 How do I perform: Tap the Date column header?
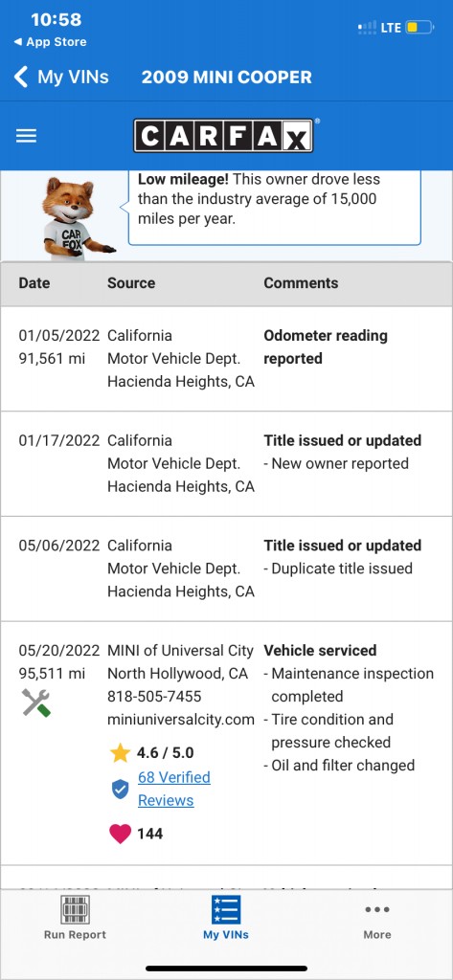click(x=34, y=283)
